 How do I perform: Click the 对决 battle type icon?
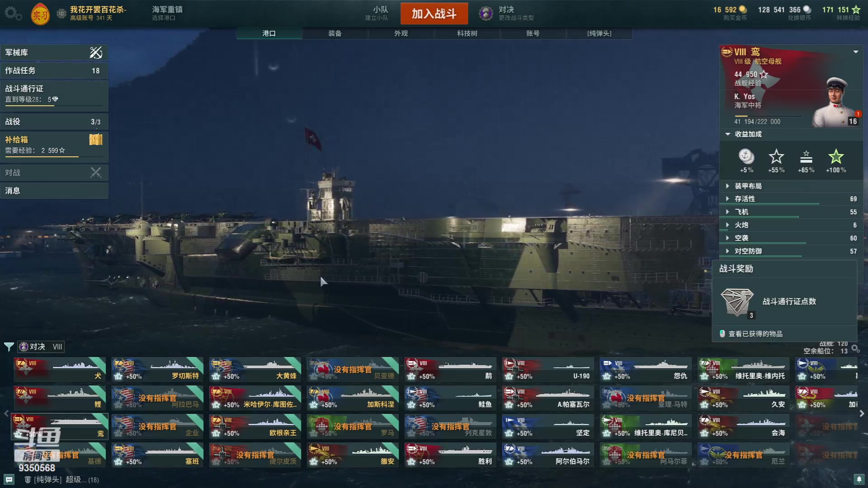coord(486,13)
